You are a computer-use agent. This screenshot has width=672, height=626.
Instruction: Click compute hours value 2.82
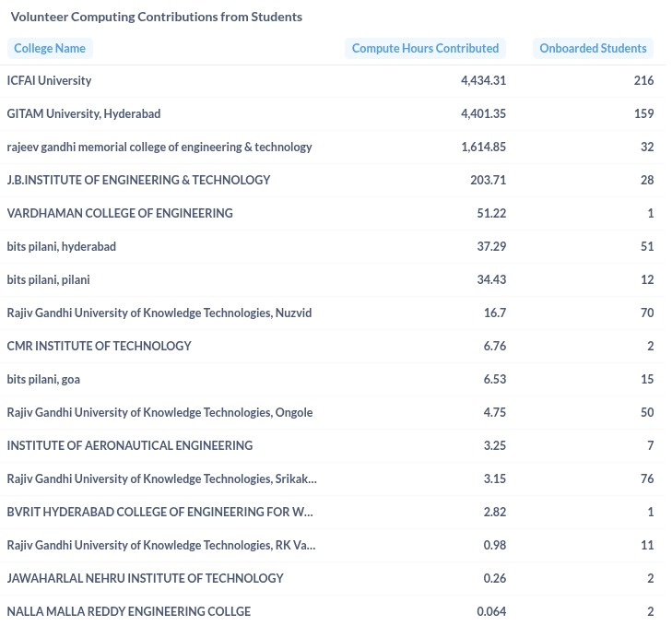point(495,512)
